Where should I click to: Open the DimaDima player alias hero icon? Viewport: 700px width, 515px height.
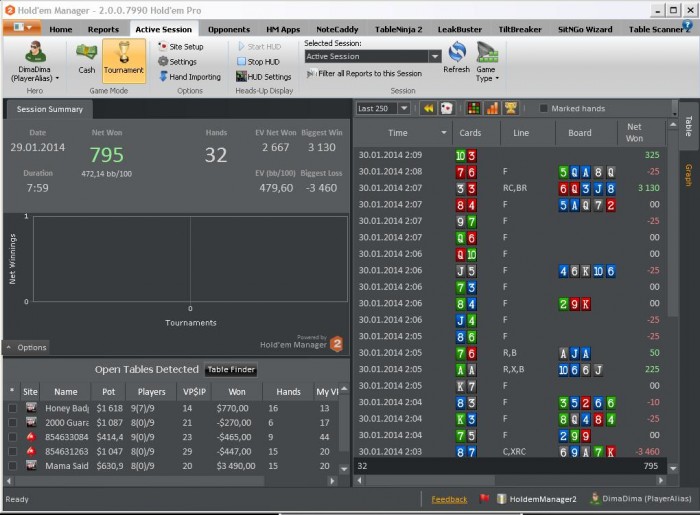click(35, 52)
